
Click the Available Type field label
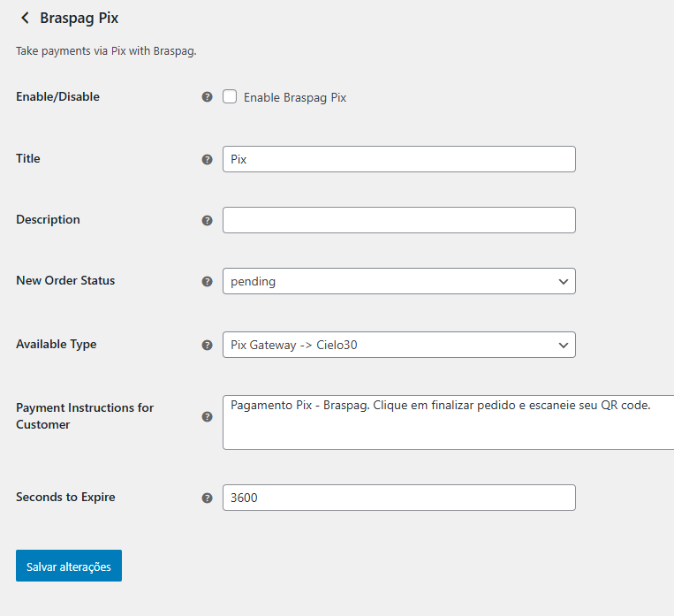coord(57,344)
